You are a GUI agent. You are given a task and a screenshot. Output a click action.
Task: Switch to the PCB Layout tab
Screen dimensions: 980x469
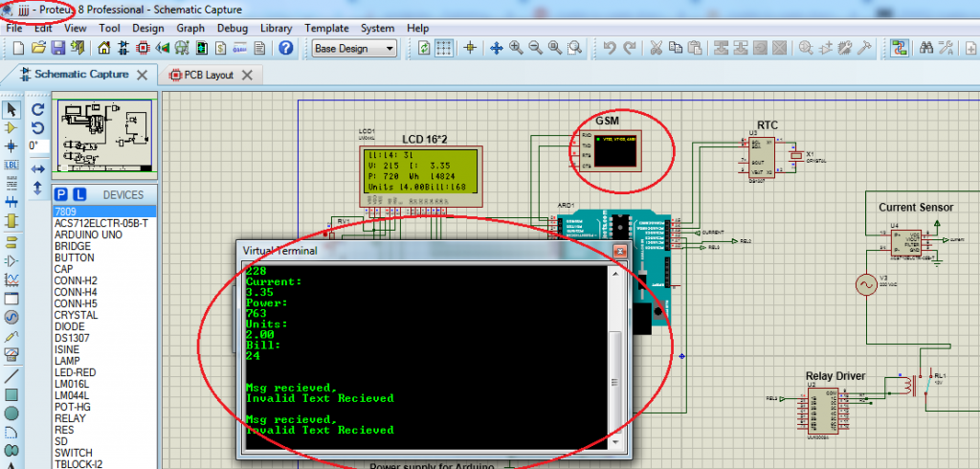pos(209,75)
